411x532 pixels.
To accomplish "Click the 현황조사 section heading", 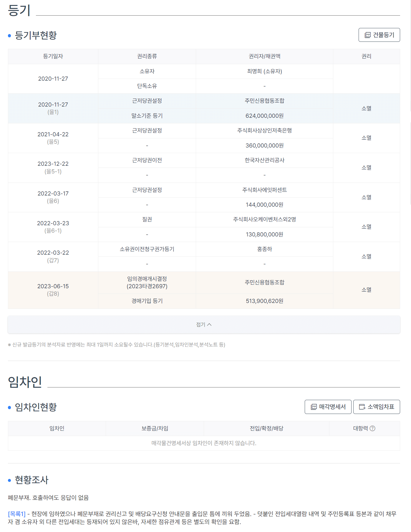I will 32,480.
